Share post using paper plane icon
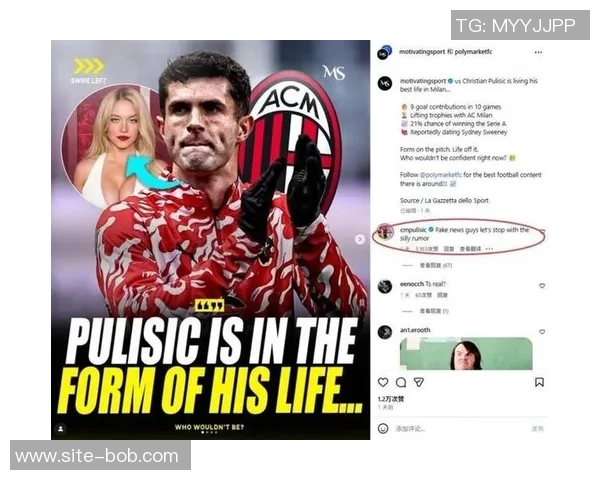This screenshot has width=600, height=480. (x=419, y=382)
